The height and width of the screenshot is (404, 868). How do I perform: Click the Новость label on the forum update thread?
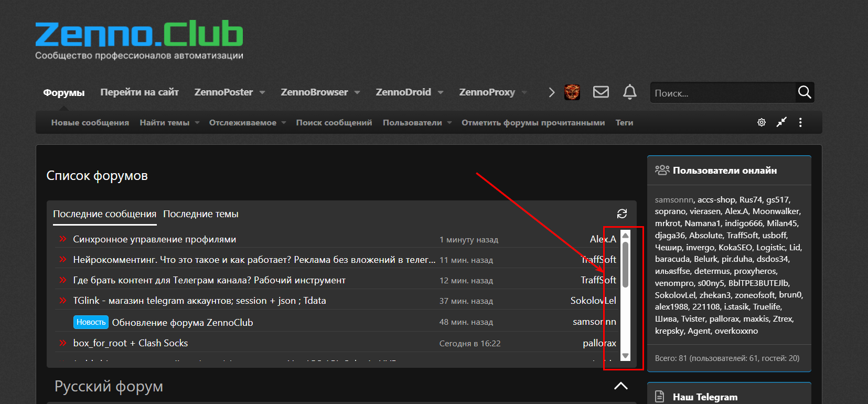click(91, 322)
